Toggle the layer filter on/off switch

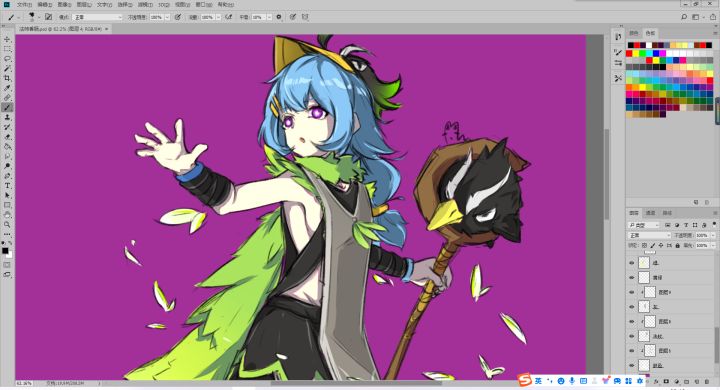tap(714, 225)
